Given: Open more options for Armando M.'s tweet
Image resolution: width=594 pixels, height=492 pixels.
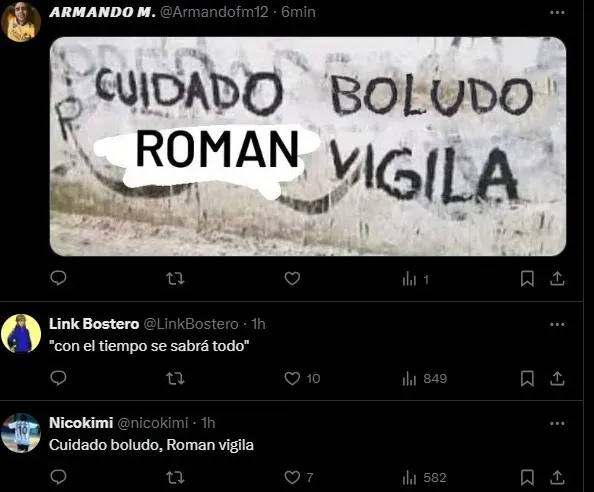Looking at the screenshot, I should pyautogui.click(x=557, y=12).
